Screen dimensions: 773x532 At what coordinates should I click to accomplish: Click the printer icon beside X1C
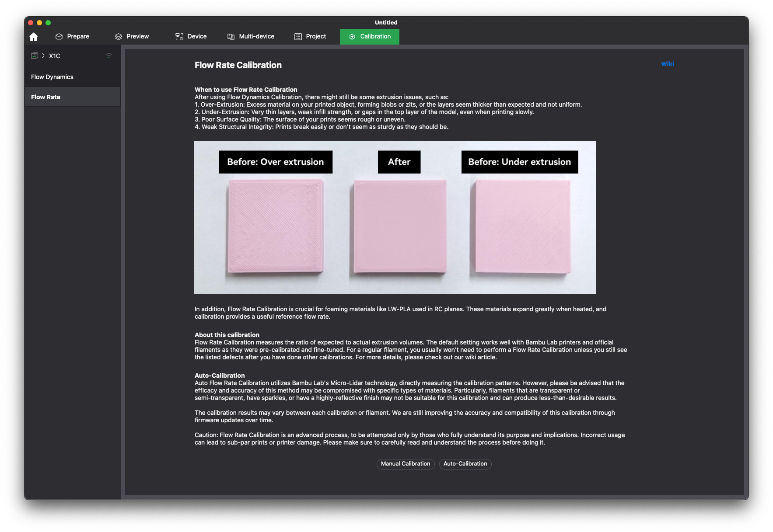coord(35,56)
